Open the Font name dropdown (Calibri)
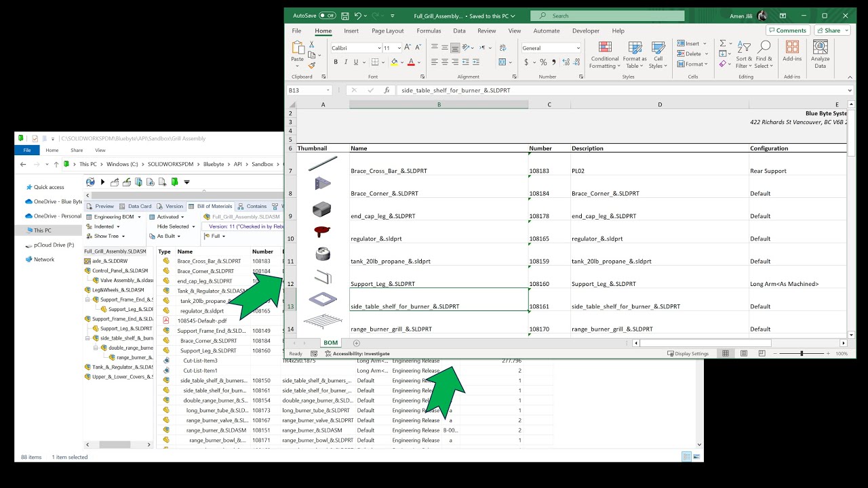The image size is (868, 488). tap(378, 48)
